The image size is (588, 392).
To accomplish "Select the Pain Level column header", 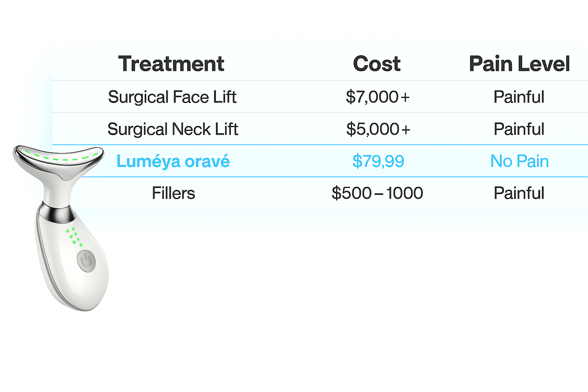I will point(519,64).
